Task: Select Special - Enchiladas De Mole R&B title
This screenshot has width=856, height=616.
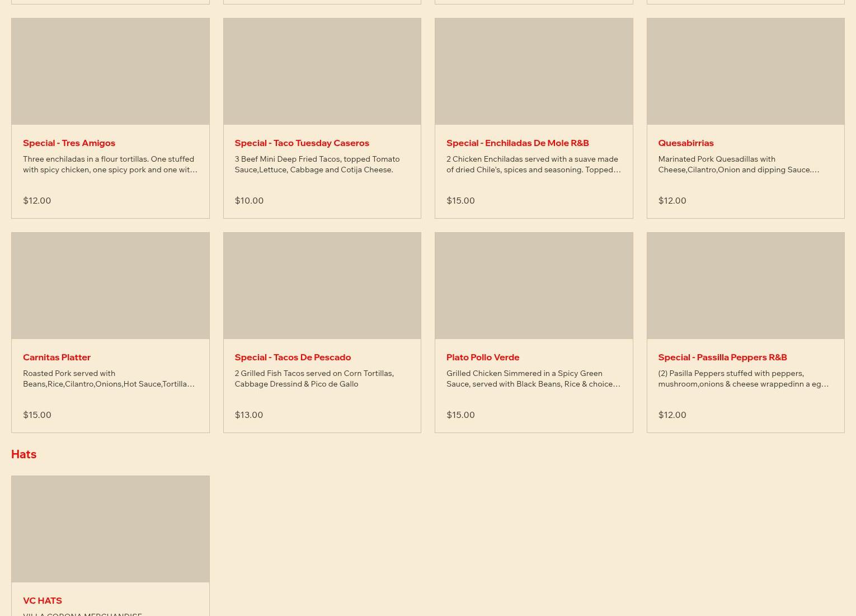Action: click(518, 143)
